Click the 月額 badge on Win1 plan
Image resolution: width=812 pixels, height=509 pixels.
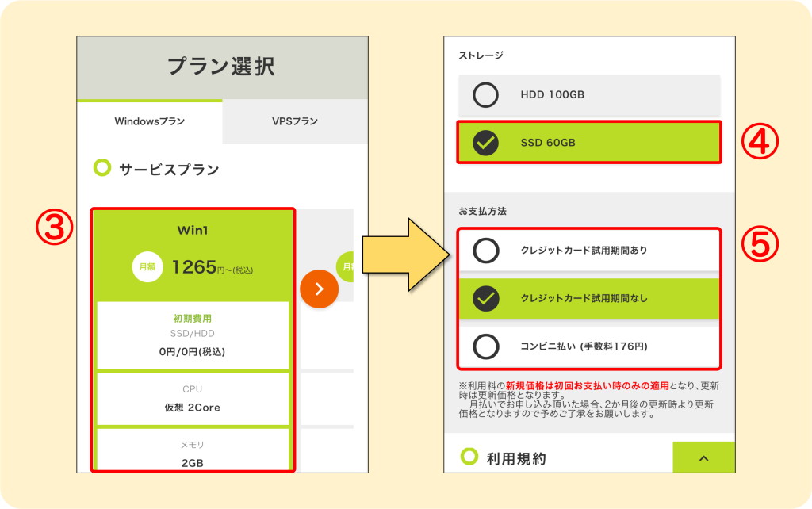click(x=147, y=266)
